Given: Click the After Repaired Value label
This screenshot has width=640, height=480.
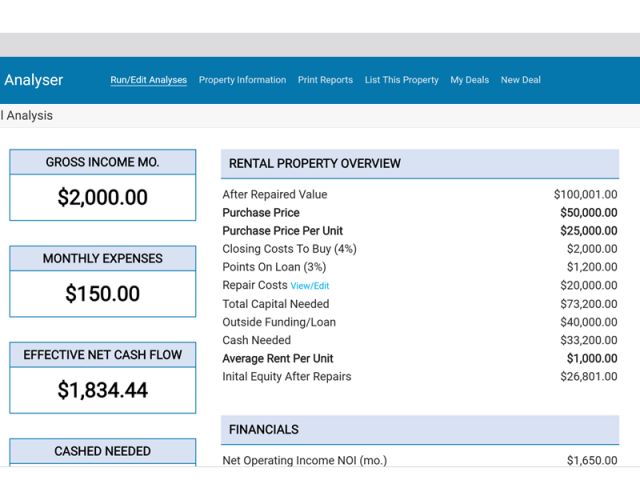Looking at the screenshot, I should point(275,195).
